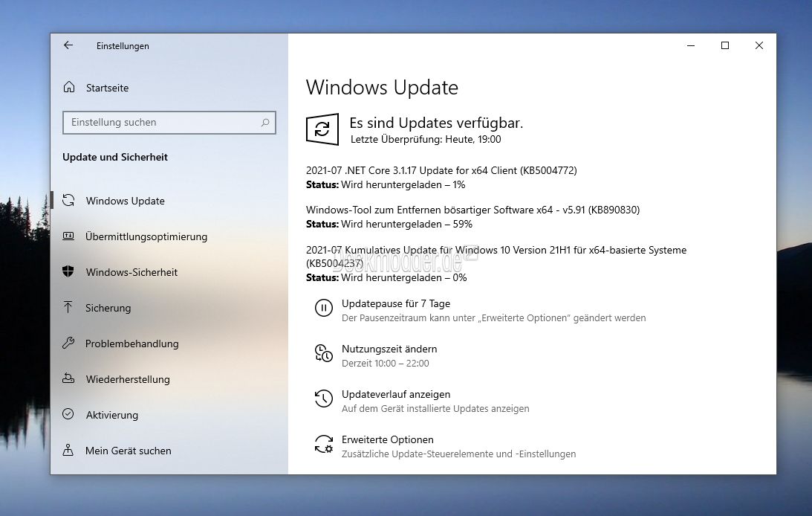812x516 pixels.
Task: Click the Übermittlungsoptimierung icon
Action: click(68, 236)
